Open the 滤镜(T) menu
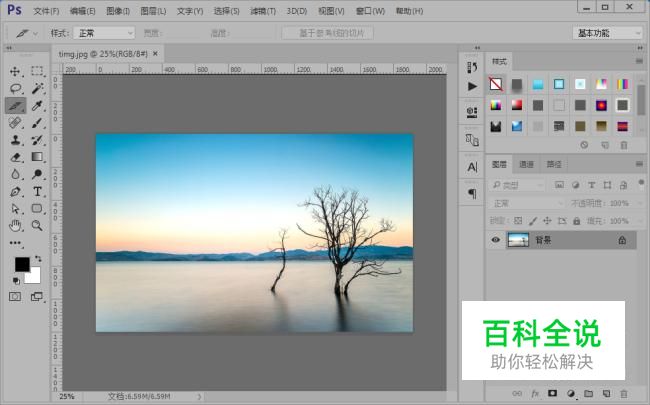Viewport: 650px width, 405px height. [263, 11]
